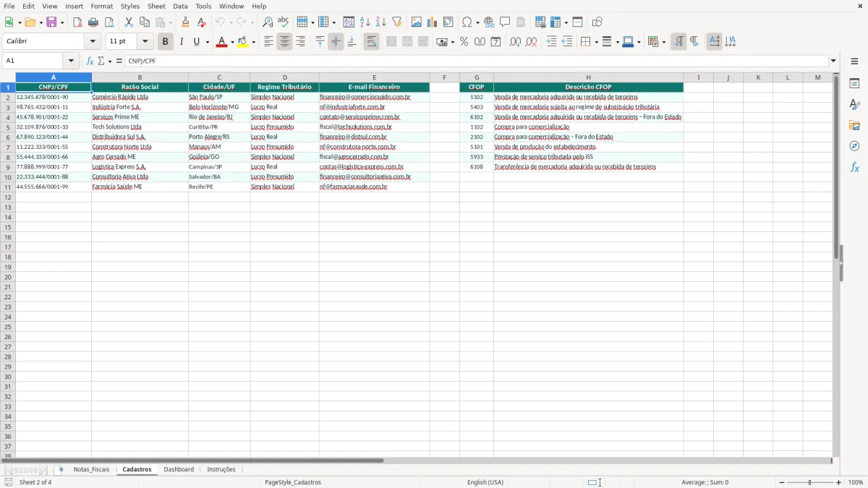Add a decimal place to the selection
The height and width of the screenshot is (488, 868).
click(x=516, y=41)
